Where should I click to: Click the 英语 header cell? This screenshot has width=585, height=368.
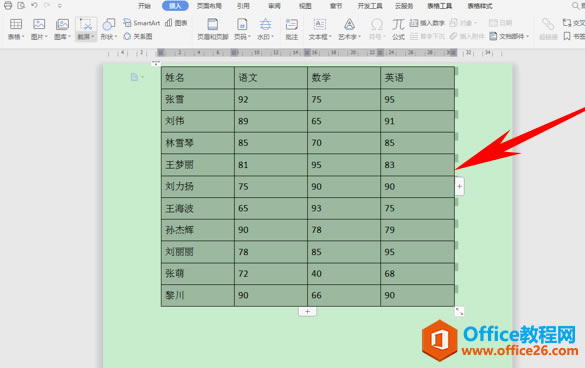point(417,78)
